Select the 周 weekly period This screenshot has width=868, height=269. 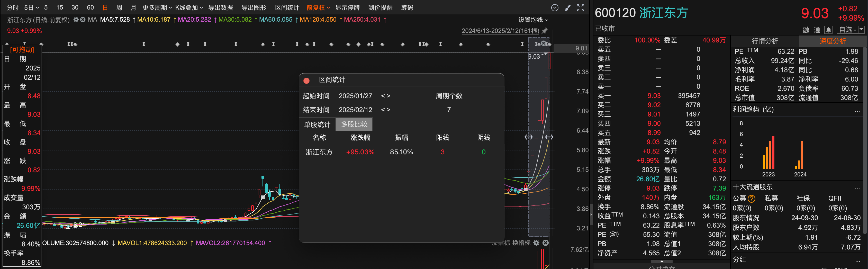[119, 7]
